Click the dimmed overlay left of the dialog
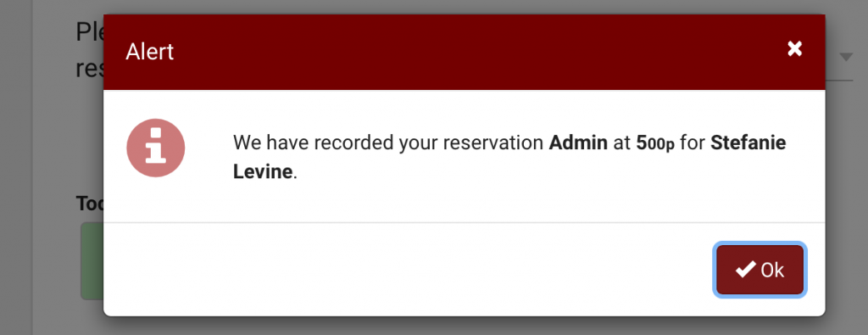868x335 pixels. click(x=53, y=166)
